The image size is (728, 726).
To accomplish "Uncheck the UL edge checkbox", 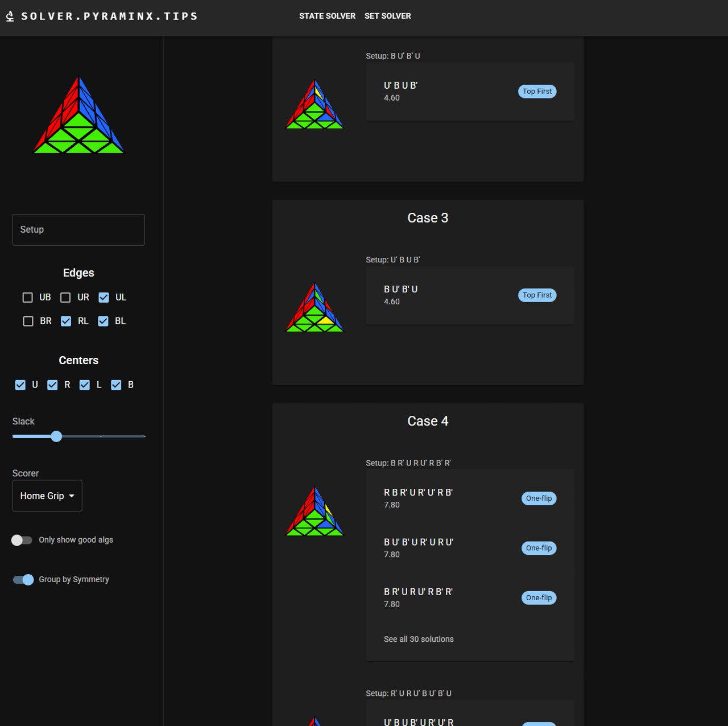I will [103, 297].
